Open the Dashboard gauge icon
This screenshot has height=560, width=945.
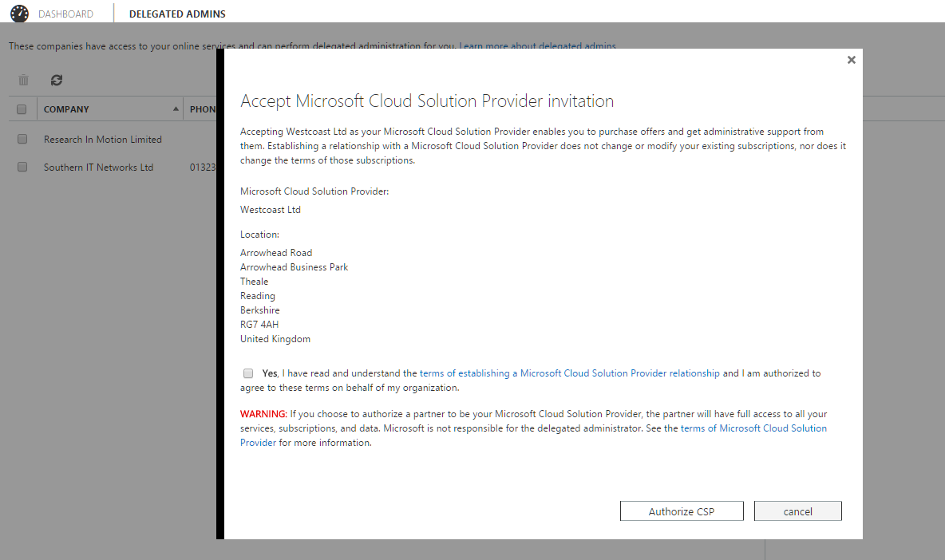click(x=19, y=14)
